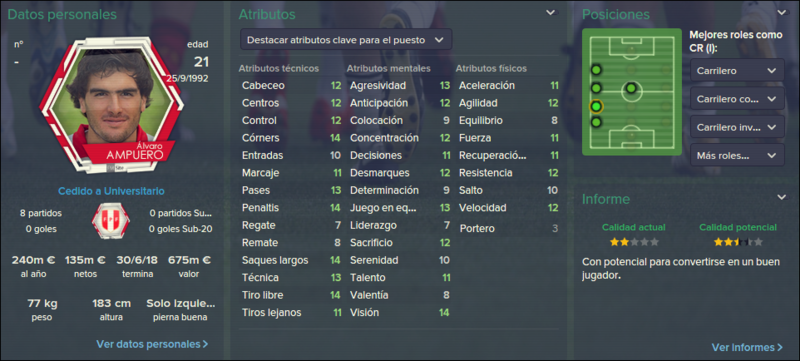Image resolution: width=800 pixels, height=361 pixels.
Task: Click 'Cedido a Universitario' loan link
Action: (111, 191)
